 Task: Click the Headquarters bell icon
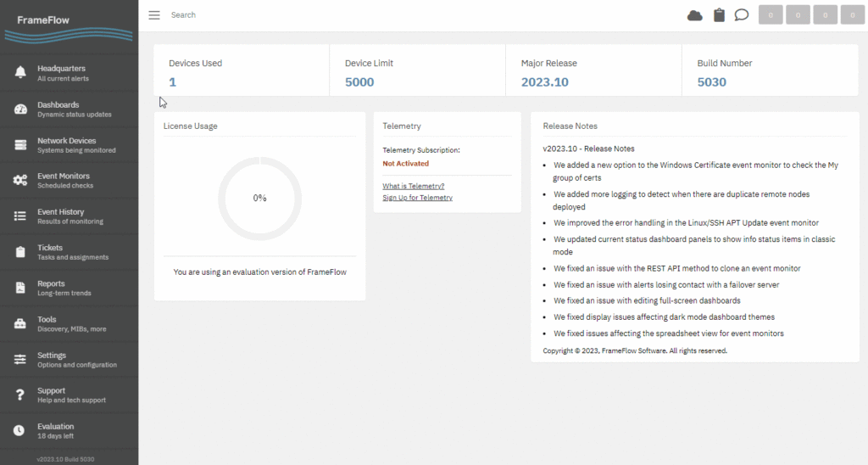coord(20,73)
